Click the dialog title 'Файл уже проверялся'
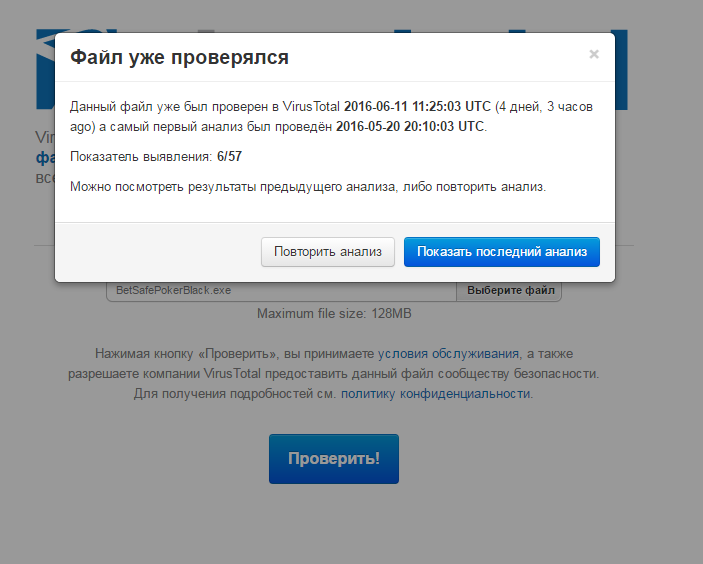This screenshot has height=564, width=703. (179, 57)
